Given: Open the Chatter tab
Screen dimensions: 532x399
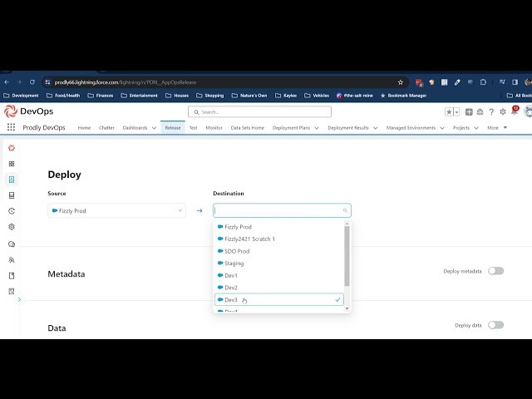Looking at the screenshot, I should tap(106, 128).
